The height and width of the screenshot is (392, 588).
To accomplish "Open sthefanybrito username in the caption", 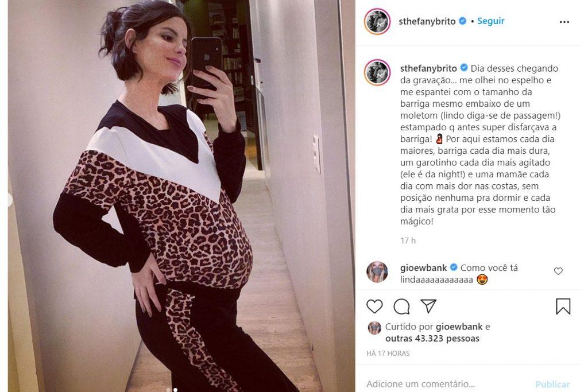I will coord(428,68).
